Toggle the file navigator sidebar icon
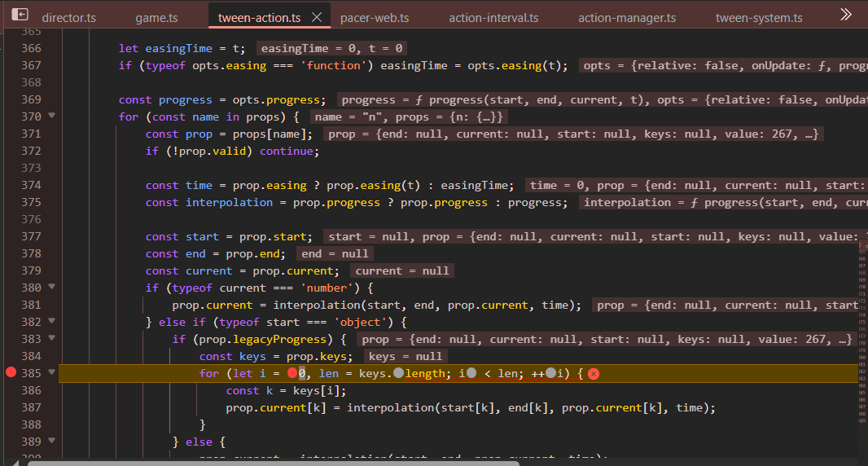Viewport: 868px width, 466px height. click(20, 15)
